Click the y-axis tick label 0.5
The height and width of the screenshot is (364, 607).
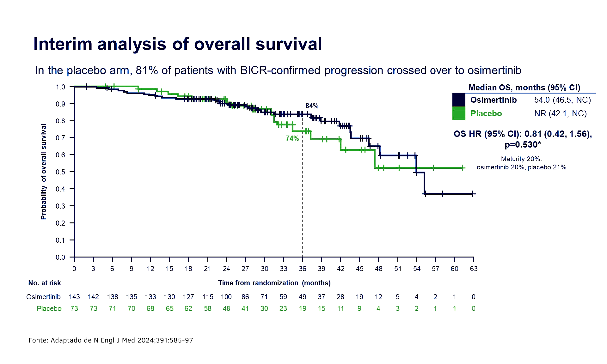(x=60, y=172)
